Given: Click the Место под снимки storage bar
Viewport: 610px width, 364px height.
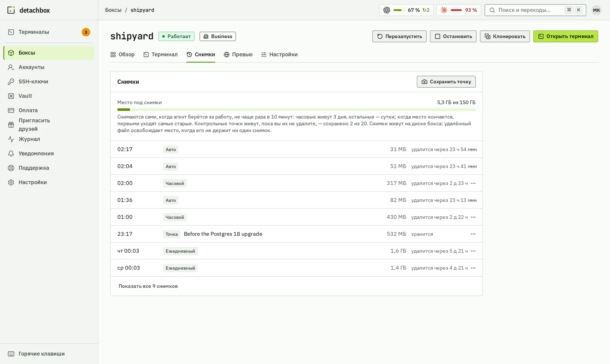Looking at the screenshot, I should pos(296,110).
